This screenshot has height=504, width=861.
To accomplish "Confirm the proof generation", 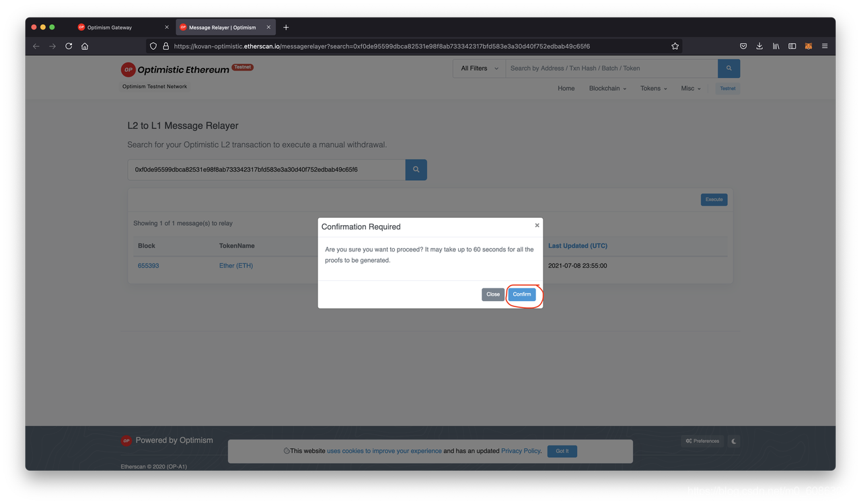I will tap(522, 294).
